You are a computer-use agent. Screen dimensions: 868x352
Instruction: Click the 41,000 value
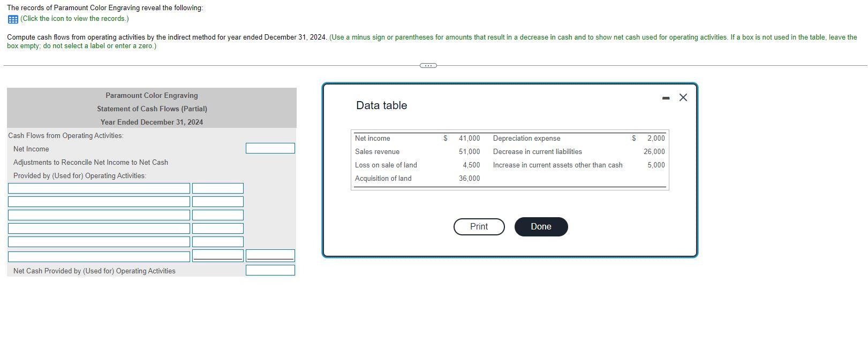coord(469,139)
